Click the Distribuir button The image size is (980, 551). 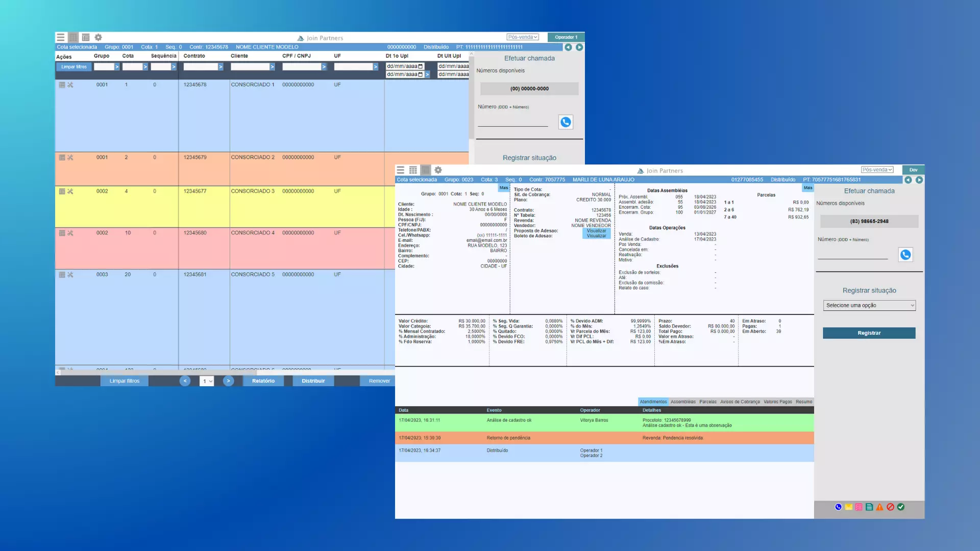tap(313, 381)
